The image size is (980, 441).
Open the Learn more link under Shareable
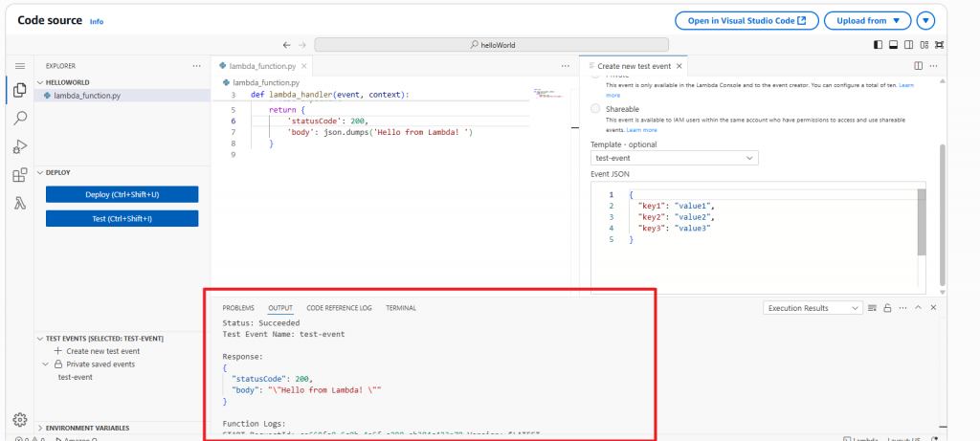(x=641, y=130)
